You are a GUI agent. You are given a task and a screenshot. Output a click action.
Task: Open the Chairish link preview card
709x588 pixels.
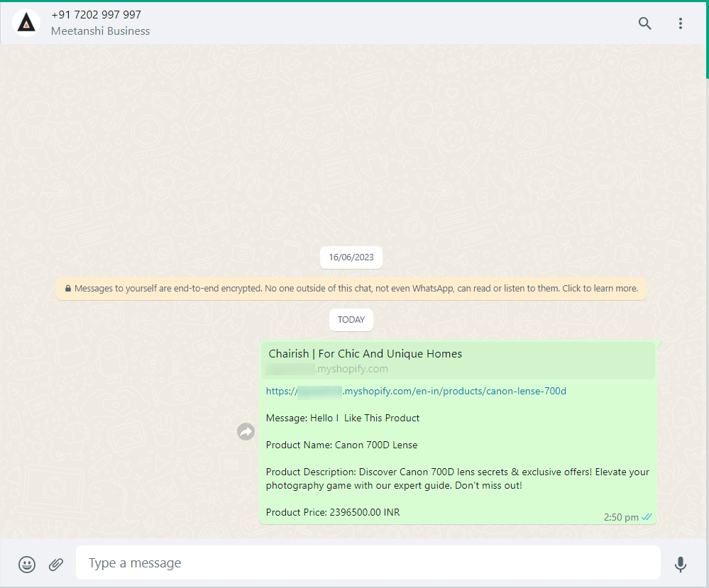click(458, 360)
